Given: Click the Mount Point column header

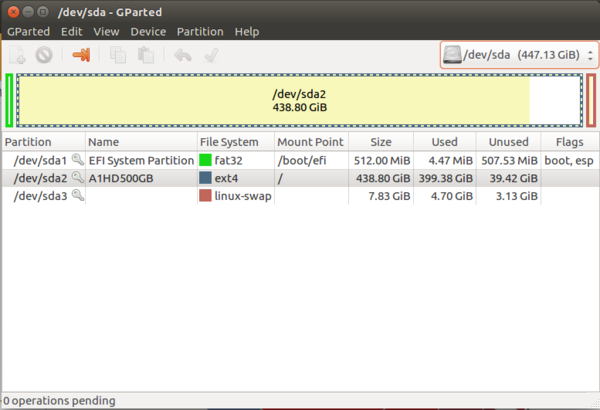Looking at the screenshot, I should pos(311,142).
